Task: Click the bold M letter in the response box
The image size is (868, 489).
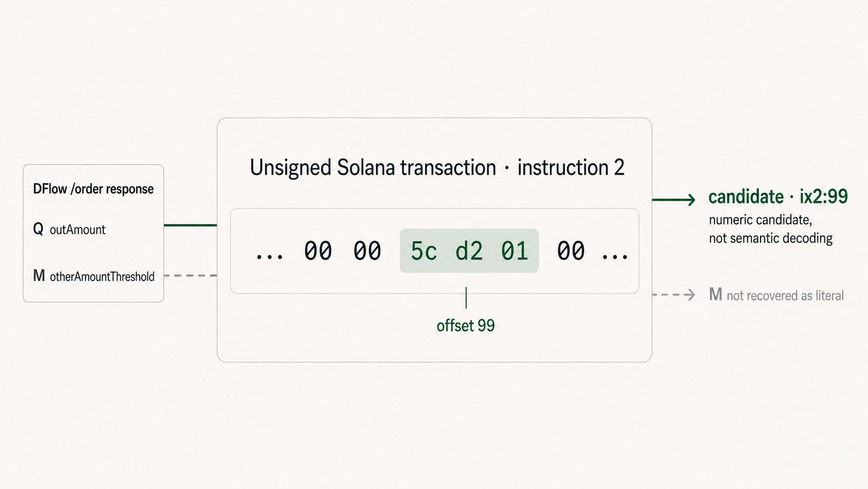Action: (39, 275)
